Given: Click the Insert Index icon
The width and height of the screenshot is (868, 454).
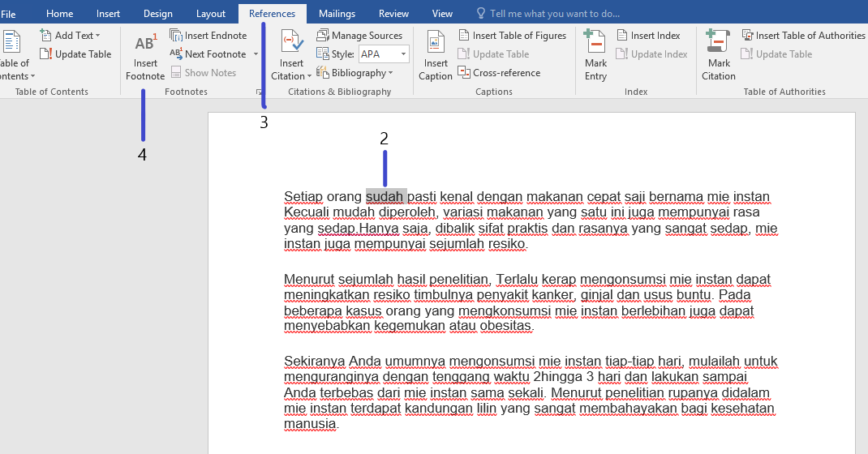Looking at the screenshot, I should 622,36.
